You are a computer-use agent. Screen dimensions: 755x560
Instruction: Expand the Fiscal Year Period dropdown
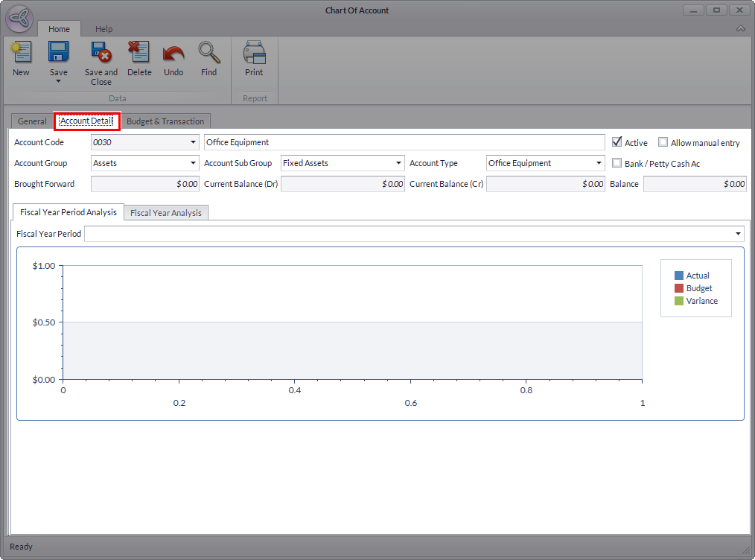pos(737,234)
